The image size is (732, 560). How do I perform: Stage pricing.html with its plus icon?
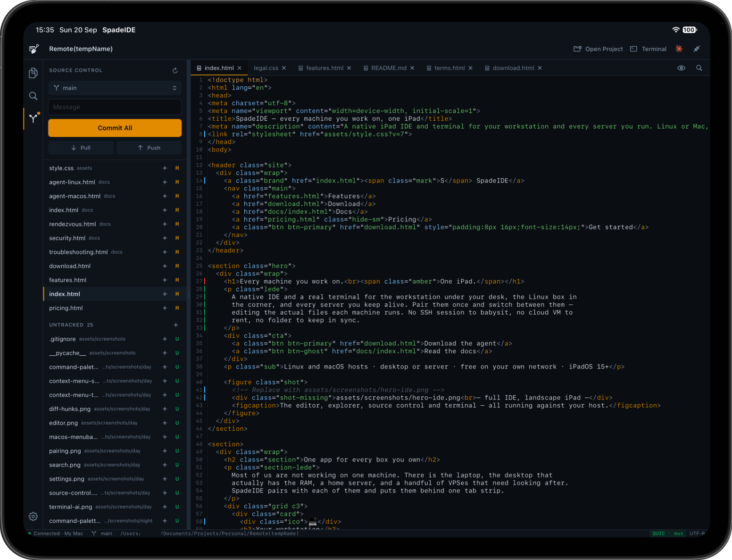[165, 308]
